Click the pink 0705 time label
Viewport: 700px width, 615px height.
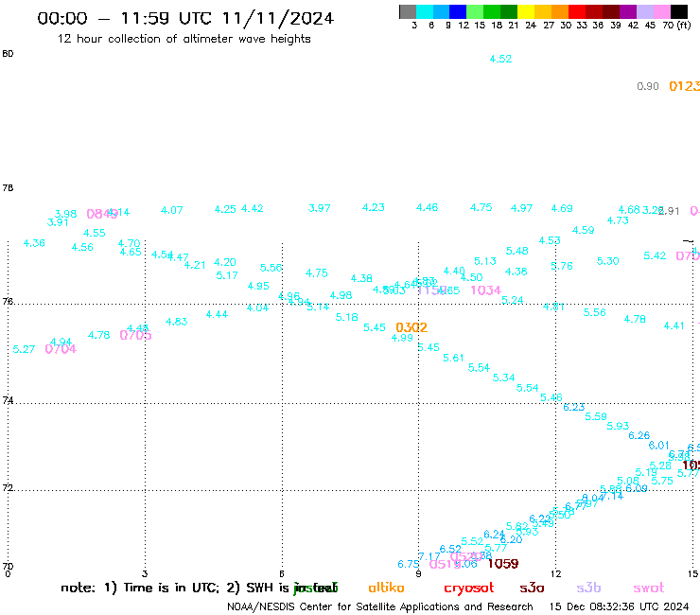pos(135,335)
